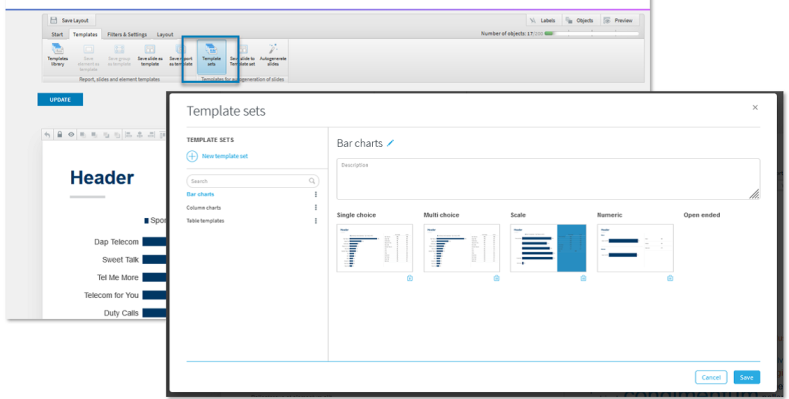Switch to Filters & Settings tab
Screen dimensions: 789x399
[x=127, y=35]
